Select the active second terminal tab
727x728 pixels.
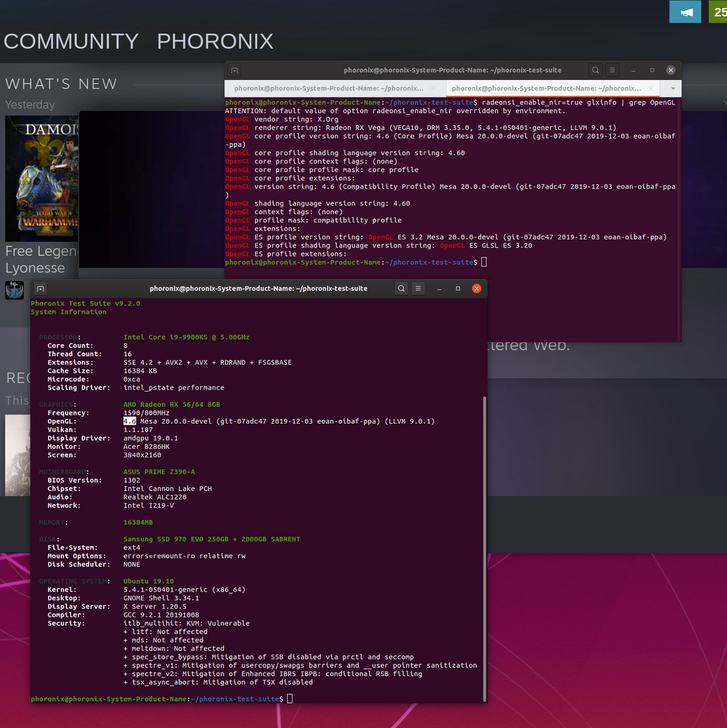[x=546, y=89]
